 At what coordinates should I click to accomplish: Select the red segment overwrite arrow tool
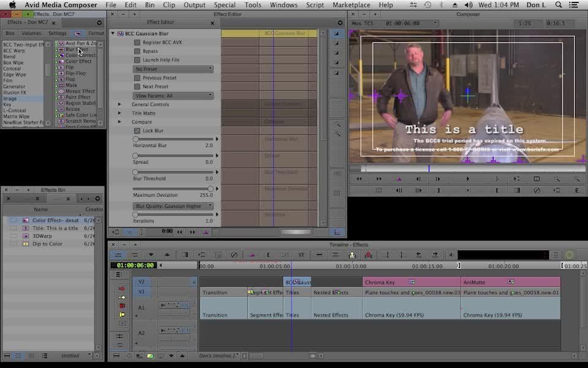pyautogui.click(x=122, y=288)
